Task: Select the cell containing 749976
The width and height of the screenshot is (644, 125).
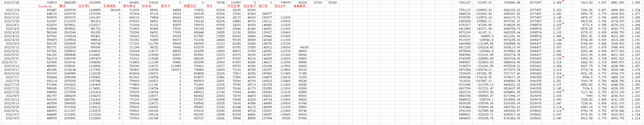Action: tap(283, 2)
